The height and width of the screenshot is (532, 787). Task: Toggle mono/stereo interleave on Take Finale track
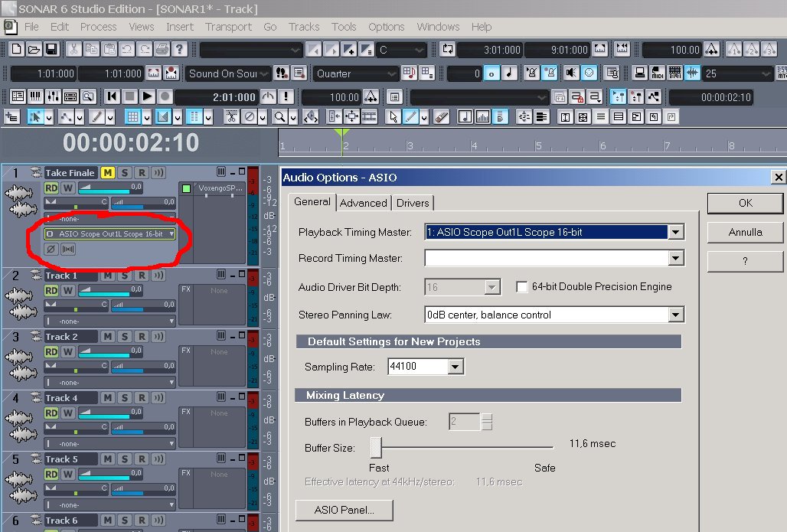pyautogui.click(x=68, y=249)
